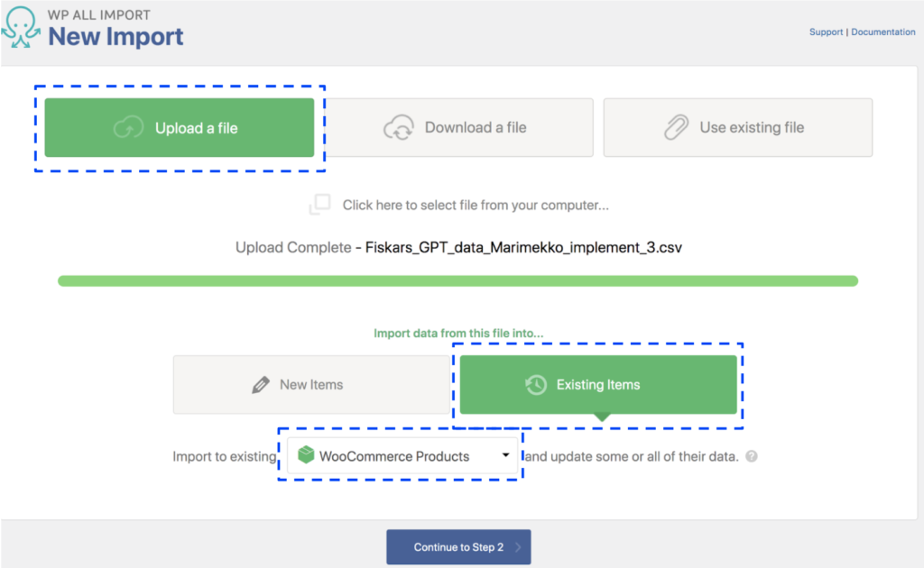Click the question mark help icon

752,457
